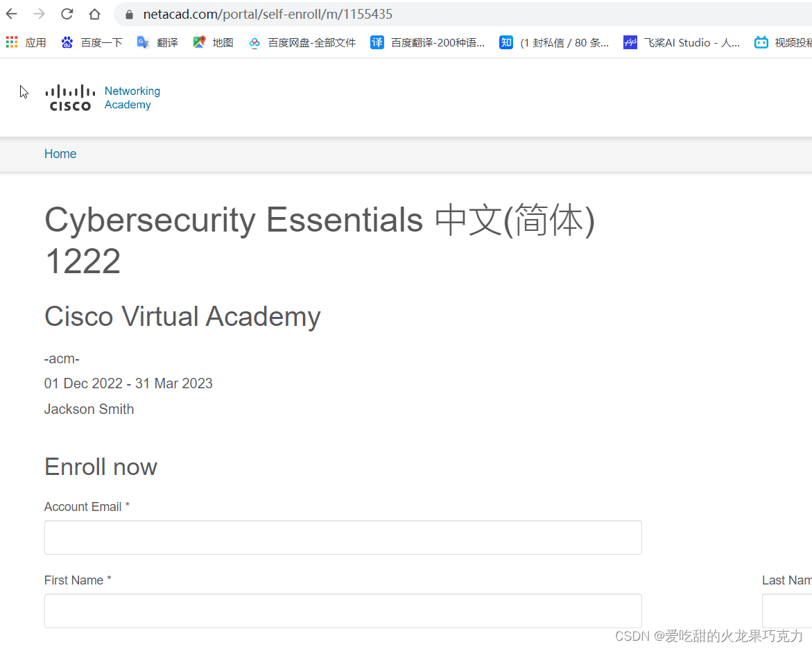Viewport: 812px width, 649px height.
Task: Open the 地图 maps bookmark
Action: [x=213, y=42]
